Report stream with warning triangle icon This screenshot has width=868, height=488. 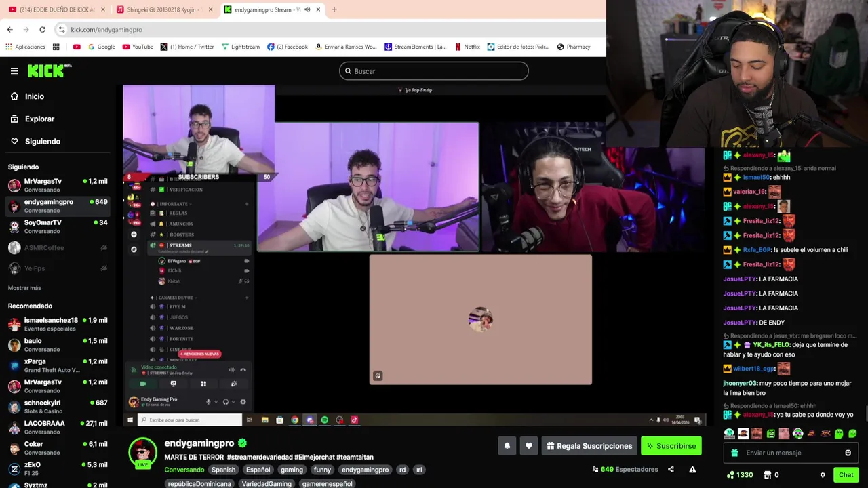coord(692,469)
